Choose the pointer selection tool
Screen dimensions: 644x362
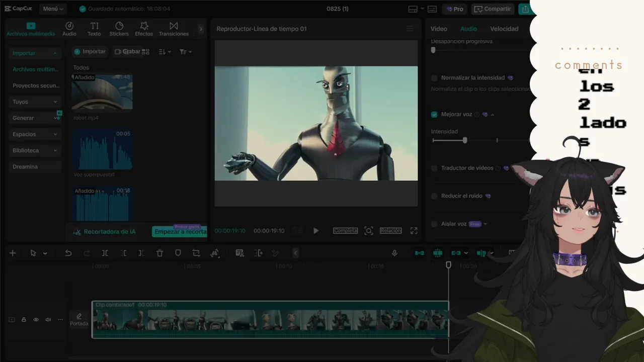(x=33, y=253)
